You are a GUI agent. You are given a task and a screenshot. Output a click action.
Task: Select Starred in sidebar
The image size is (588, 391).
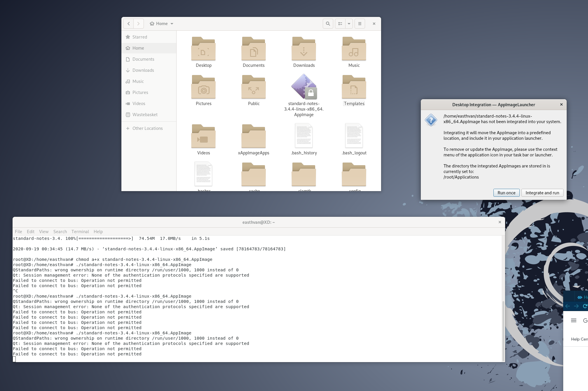point(149,37)
